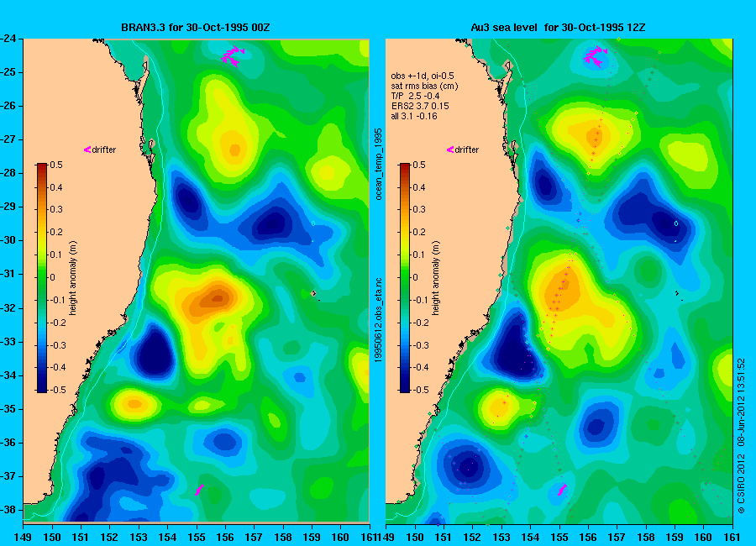756x546 pixels.
Task: Click the magenta drifter track cluster atop Au3 map
Action: click(596, 56)
